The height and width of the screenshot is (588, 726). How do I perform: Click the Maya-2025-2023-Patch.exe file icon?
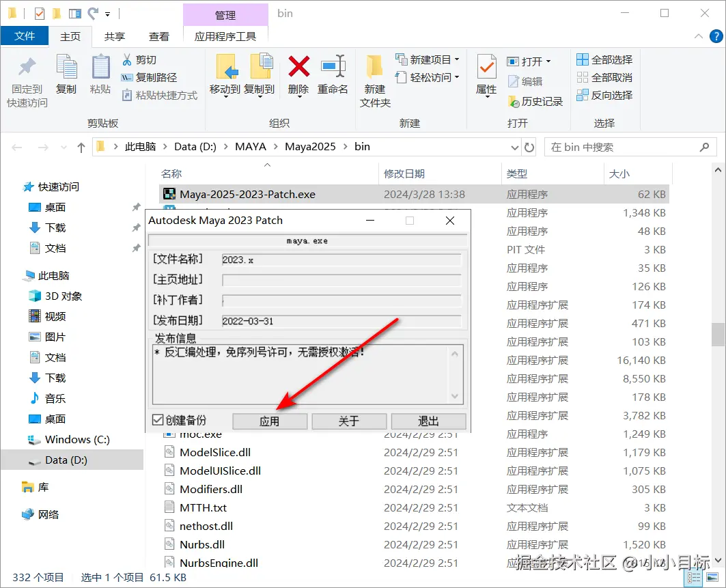click(169, 194)
